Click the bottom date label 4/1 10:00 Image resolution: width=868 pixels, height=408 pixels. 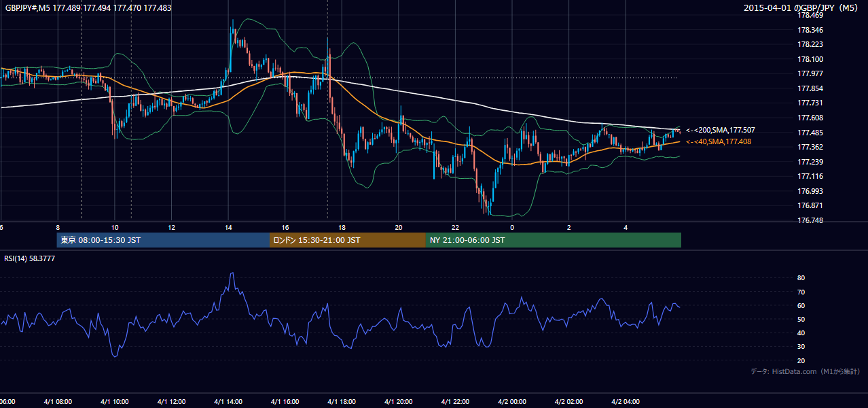pos(115,402)
